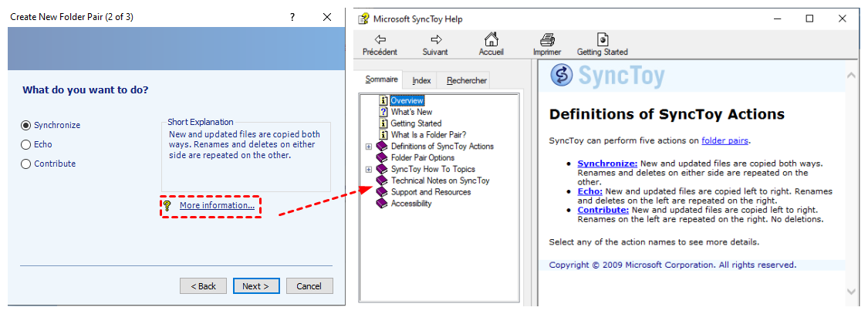Image resolution: width=868 pixels, height=314 pixels.
Task: Click the Cancel button
Action: pos(309,286)
